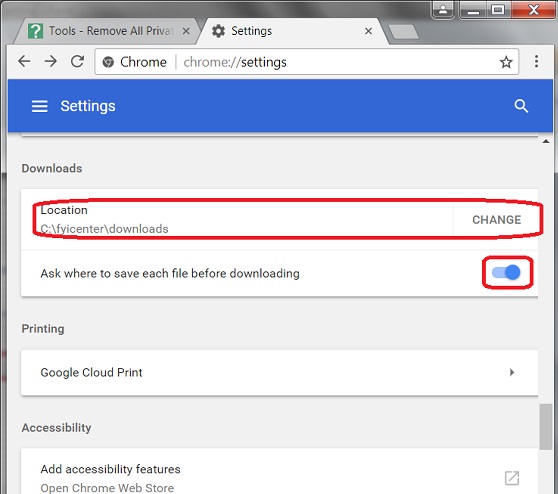Click the Downloads section heading
Image resolution: width=558 pixels, height=494 pixels.
click(52, 168)
